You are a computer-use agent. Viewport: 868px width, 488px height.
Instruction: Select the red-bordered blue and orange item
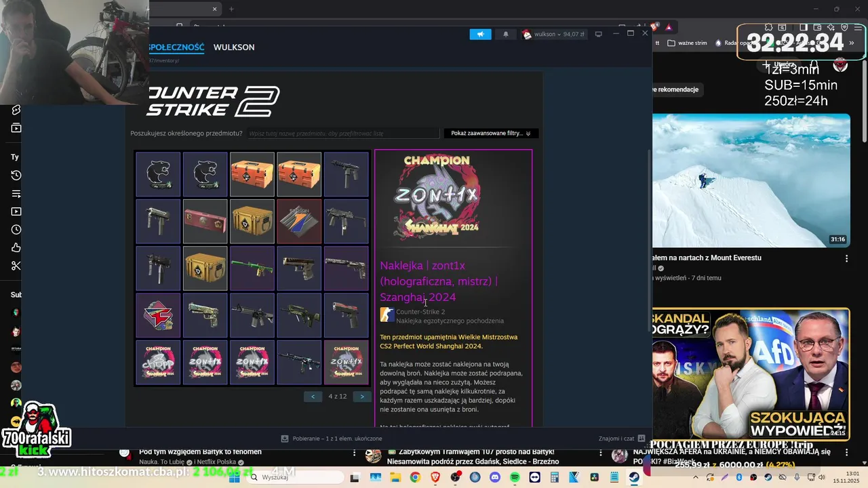299,222
